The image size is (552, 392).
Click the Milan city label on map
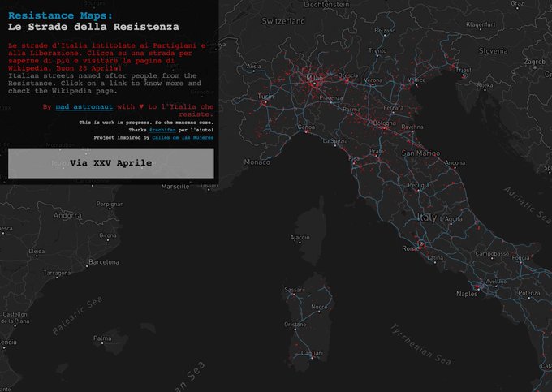[x=314, y=78]
